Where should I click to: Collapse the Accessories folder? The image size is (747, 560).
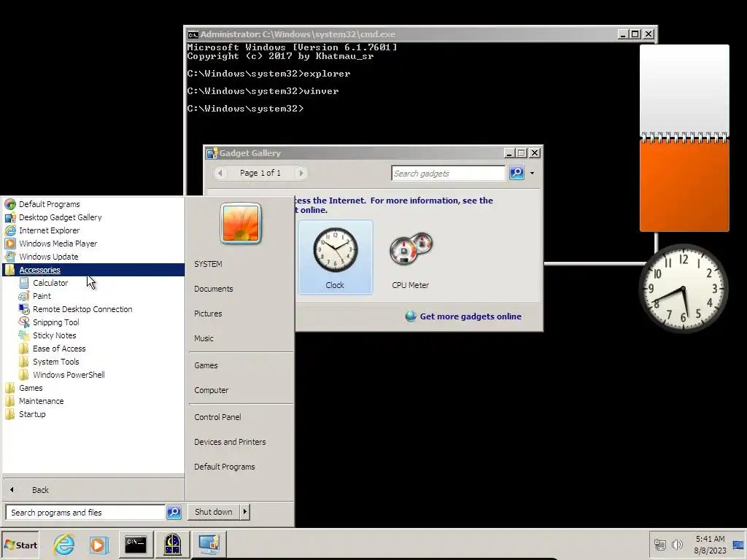[93, 270]
